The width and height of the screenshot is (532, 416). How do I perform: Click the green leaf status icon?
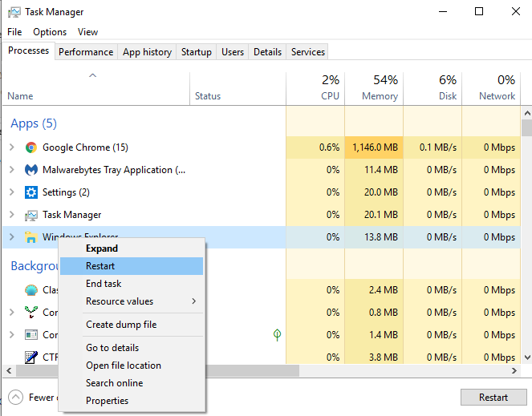277,335
